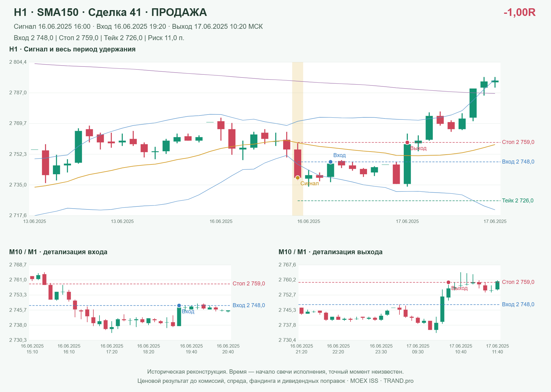Image resolution: width=551 pixels, height=392 pixels.
Task: Click the line starting "Сигнал 16.06.2025 16:00"
Action: pos(138,27)
